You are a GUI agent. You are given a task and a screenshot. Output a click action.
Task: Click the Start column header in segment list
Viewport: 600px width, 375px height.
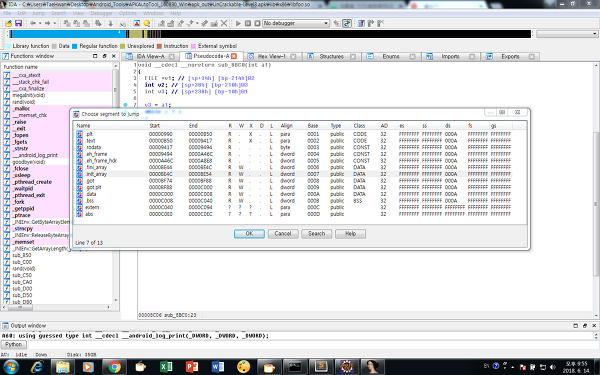pyautogui.click(x=167, y=126)
